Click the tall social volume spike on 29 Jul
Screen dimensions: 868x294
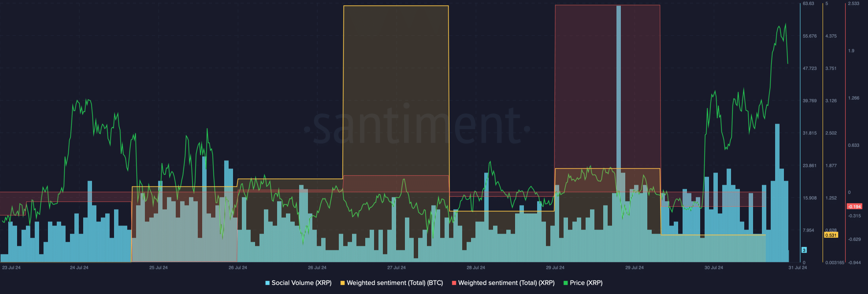click(619, 134)
